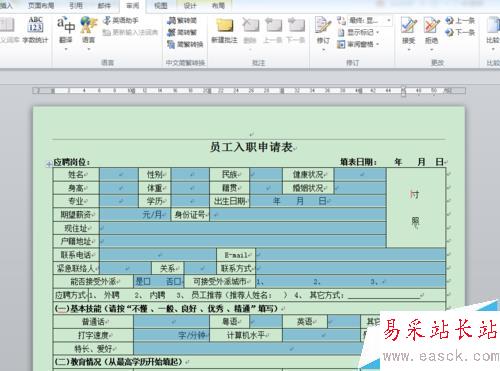The height and width of the screenshot is (371, 500).
Task: Open the 布局 table layout tab
Action: coord(218,5)
